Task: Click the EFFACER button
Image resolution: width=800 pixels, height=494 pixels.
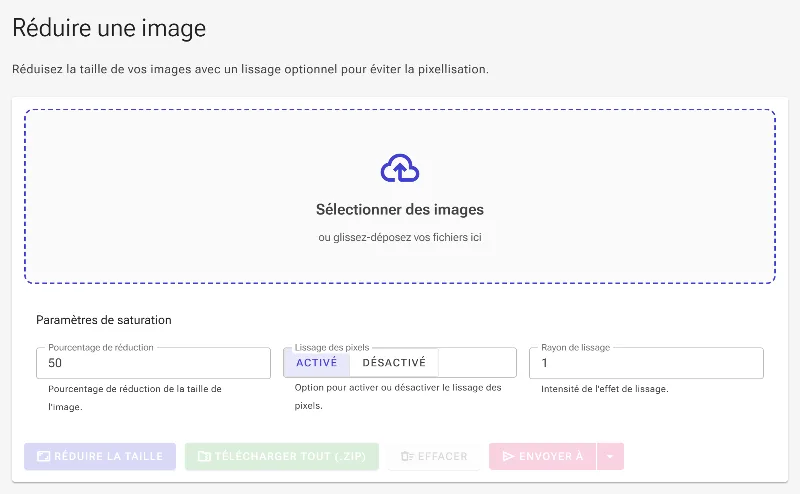Action: [x=434, y=456]
